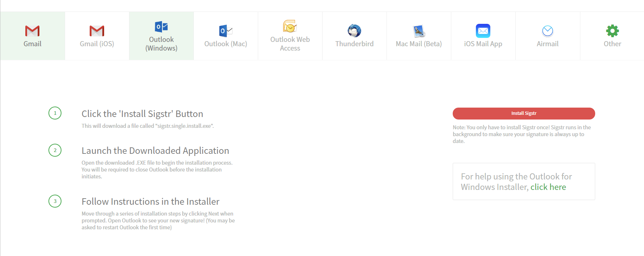Click the 'Click the Install Sigstr Button' heading
This screenshot has width=644, height=256.
click(142, 114)
